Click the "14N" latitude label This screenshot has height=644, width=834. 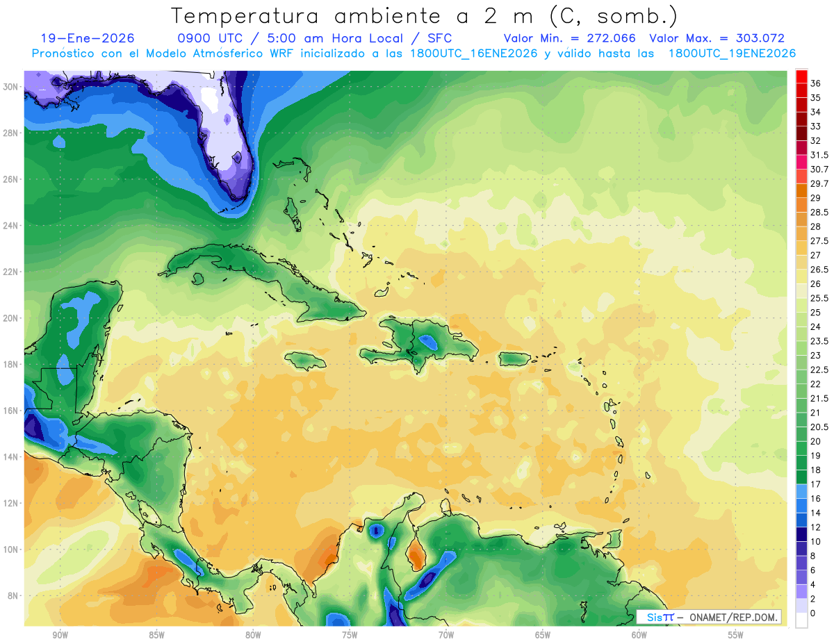11,457
